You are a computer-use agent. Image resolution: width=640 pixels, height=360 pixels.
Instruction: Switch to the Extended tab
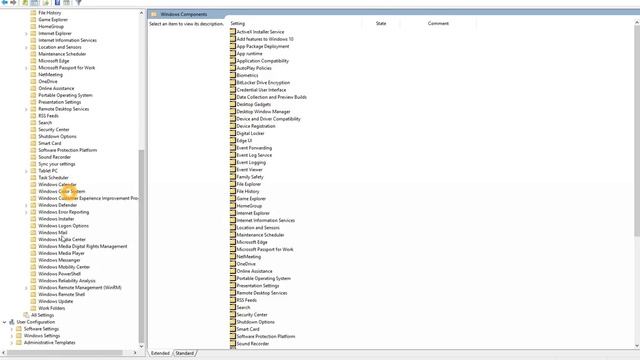[x=160, y=353]
